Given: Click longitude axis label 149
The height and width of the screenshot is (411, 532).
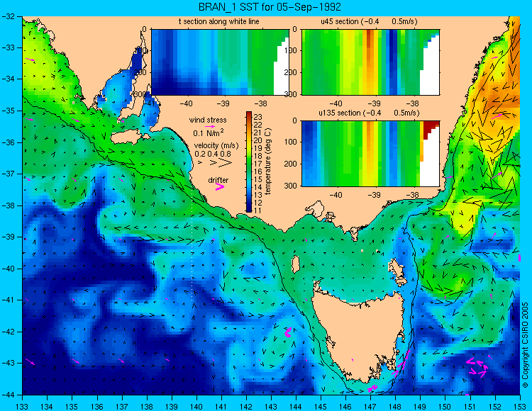Looking at the screenshot, I should tap(421, 407).
